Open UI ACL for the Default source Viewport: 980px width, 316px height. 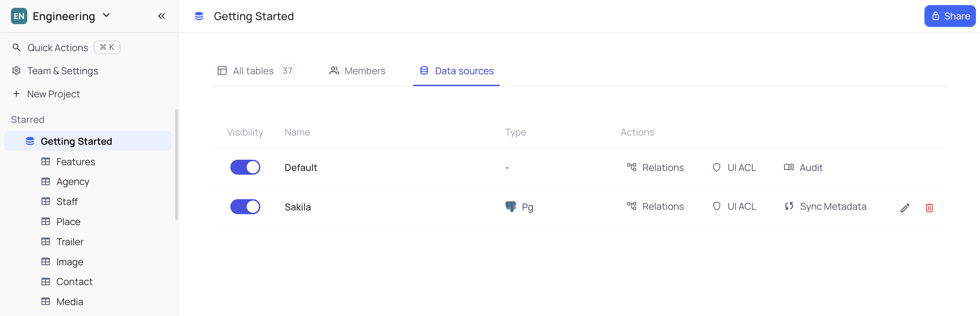[734, 167]
